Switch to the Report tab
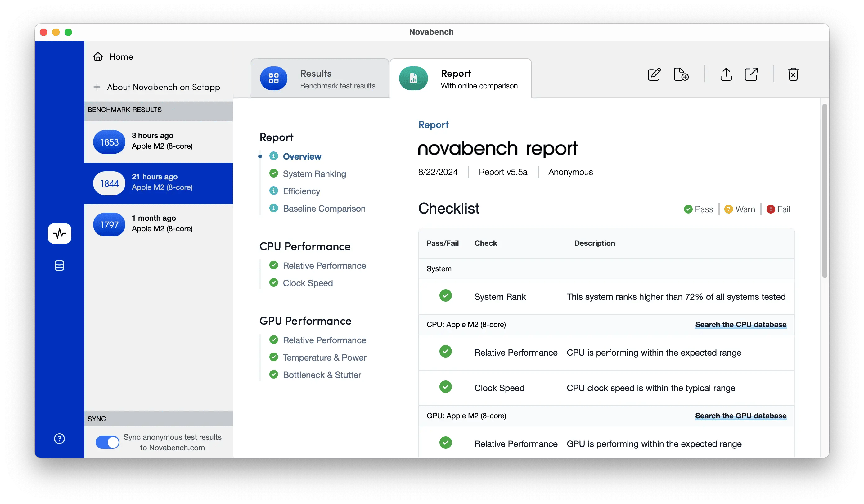The width and height of the screenshot is (864, 504). [461, 79]
